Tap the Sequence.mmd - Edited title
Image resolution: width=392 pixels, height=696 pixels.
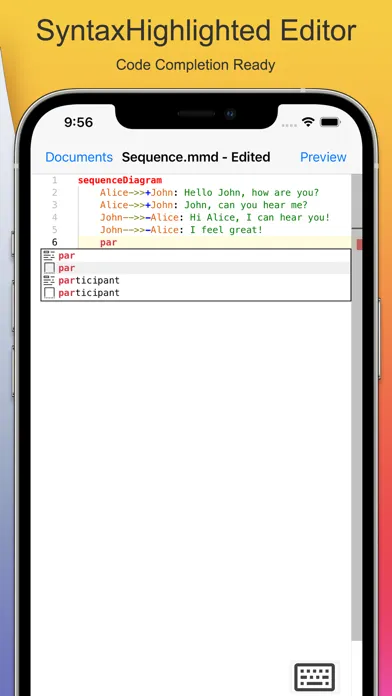196,157
